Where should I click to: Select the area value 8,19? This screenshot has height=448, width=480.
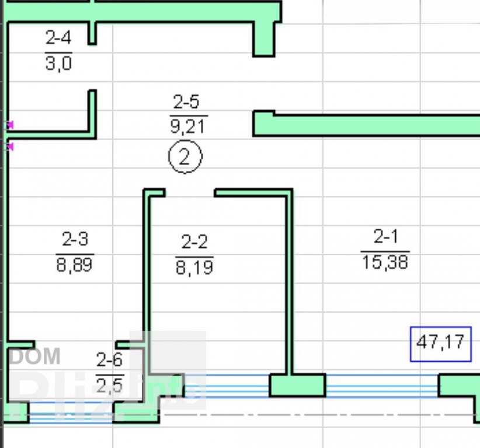click(194, 268)
